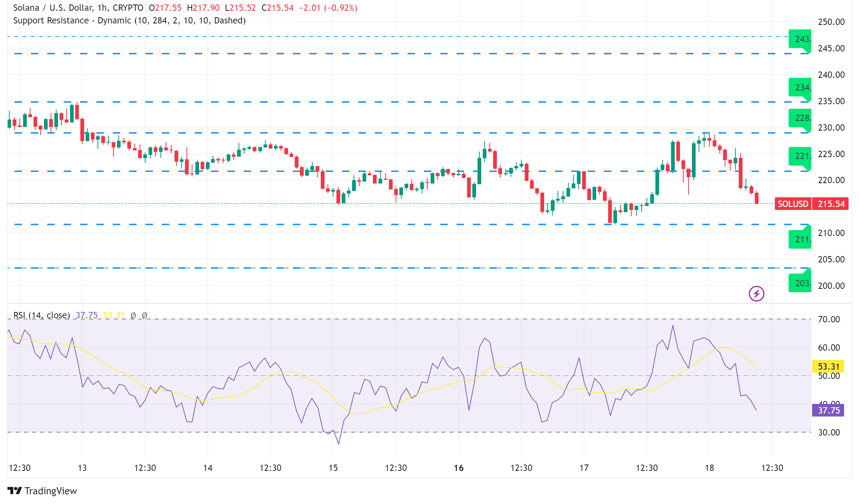Viewport: 859px width, 504px height.
Task: Click the purple 37.75 RSI value label
Action: click(828, 410)
